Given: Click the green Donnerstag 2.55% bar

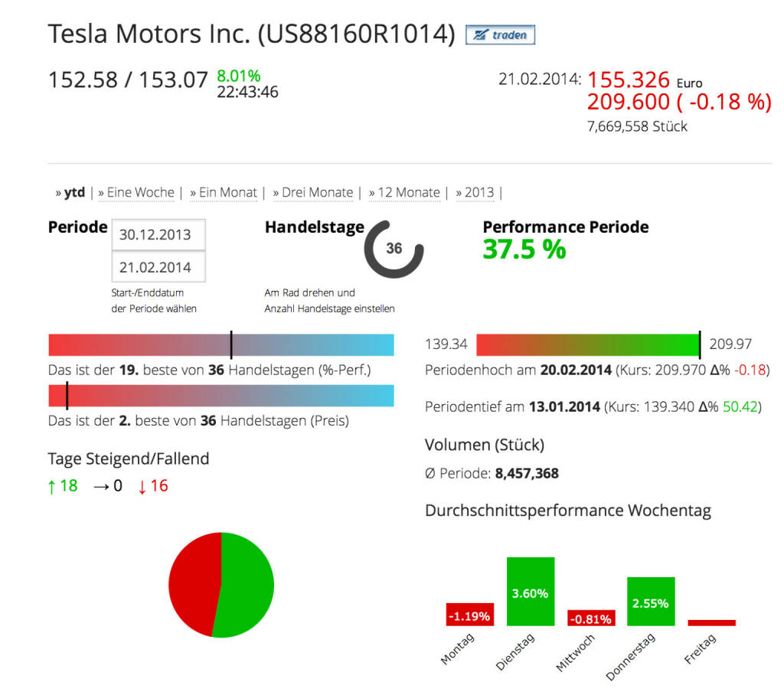Looking at the screenshot, I should 651,602.
